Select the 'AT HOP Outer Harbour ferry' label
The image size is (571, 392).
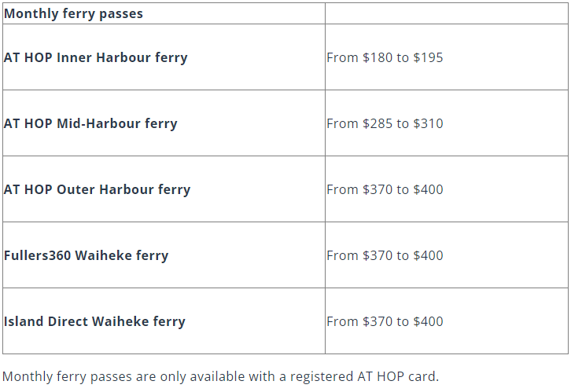tap(97, 189)
